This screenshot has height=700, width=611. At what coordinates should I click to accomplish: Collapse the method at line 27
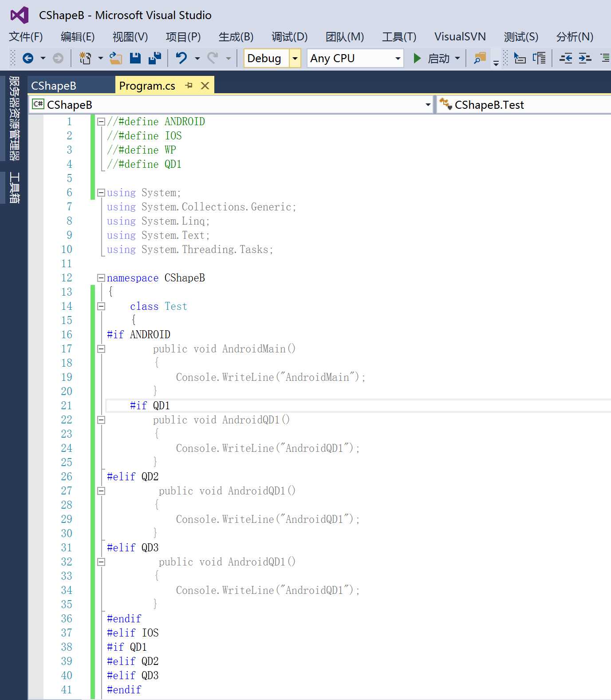pos(101,491)
